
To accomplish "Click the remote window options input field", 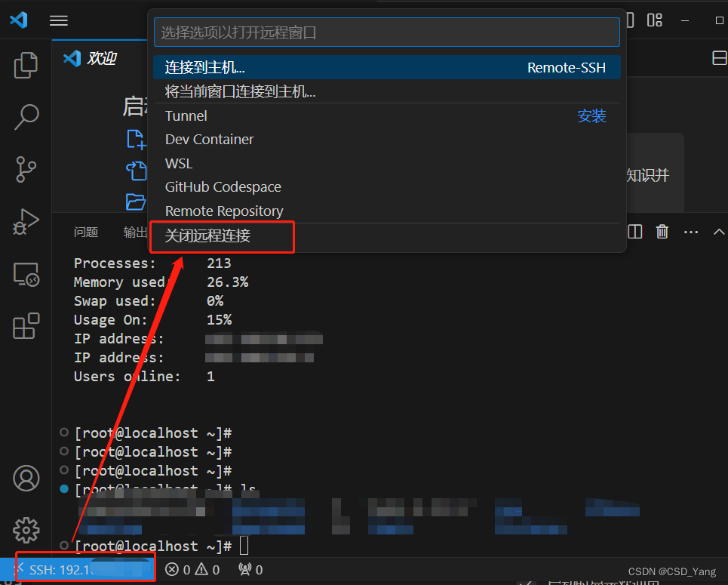I will point(386,32).
